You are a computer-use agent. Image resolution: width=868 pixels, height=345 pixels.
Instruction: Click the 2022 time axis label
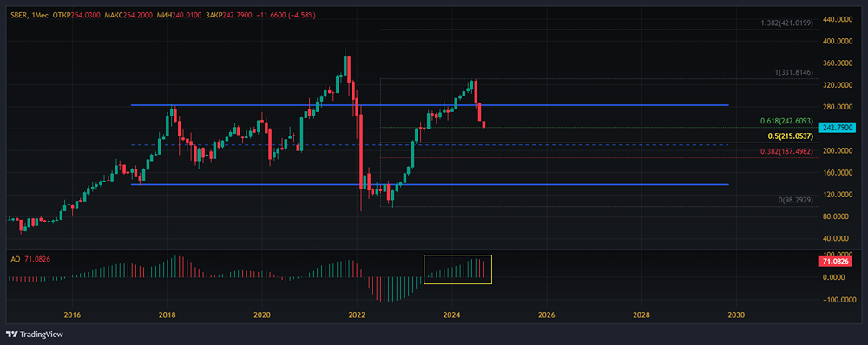click(x=357, y=315)
